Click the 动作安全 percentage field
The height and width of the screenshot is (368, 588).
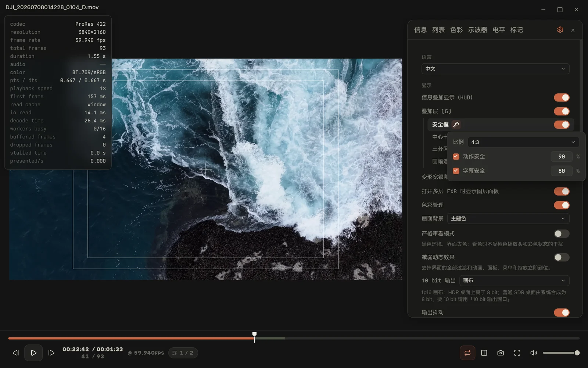click(562, 157)
